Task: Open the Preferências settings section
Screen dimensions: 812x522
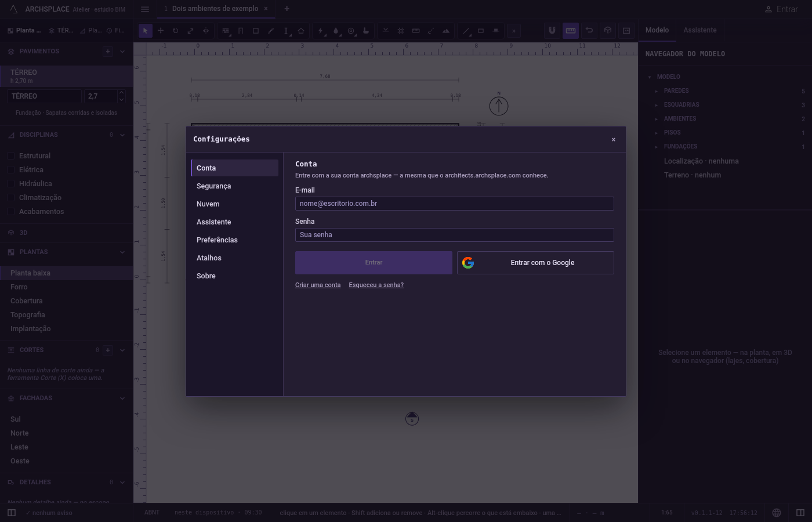Action: pos(234,240)
